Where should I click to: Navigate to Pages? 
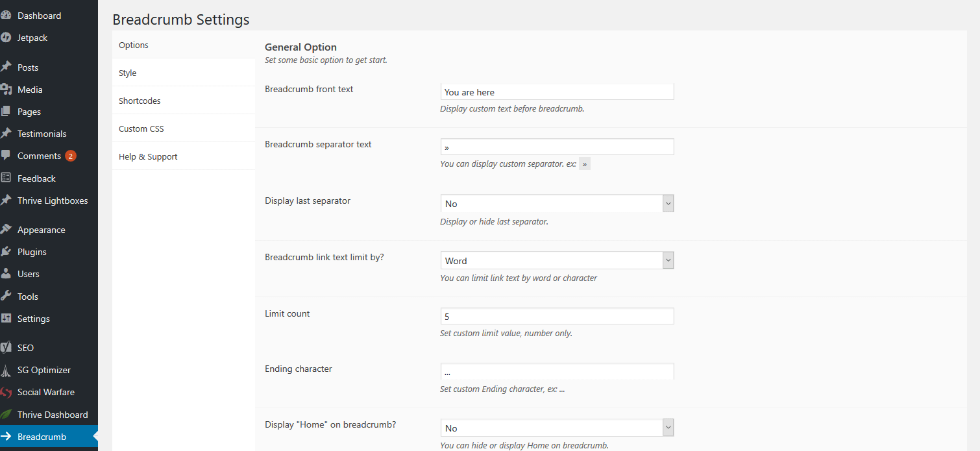29,111
